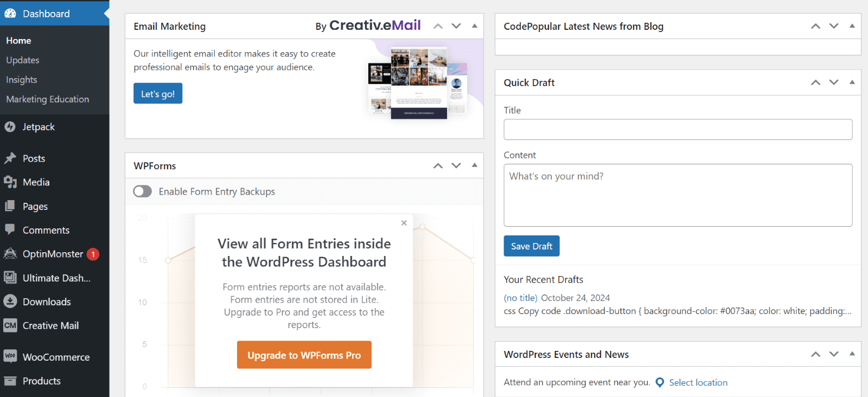The width and height of the screenshot is (868, 397).
Task: Collapse the Email Marketing widget
Action: click(474, 25)
